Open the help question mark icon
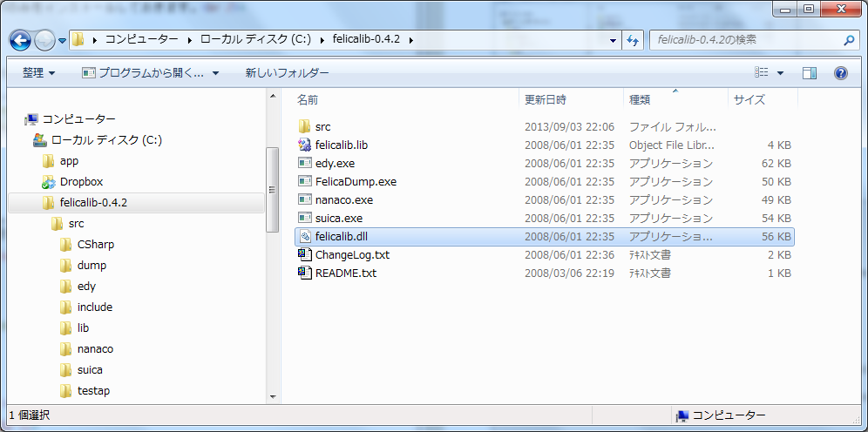 (841, 73)
